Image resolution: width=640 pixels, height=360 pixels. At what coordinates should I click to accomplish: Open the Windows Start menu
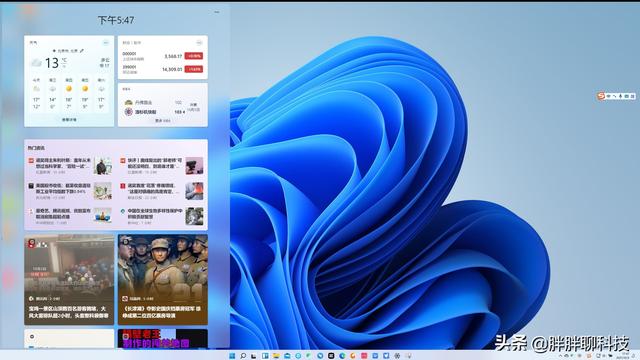click(x=232, y=356)
